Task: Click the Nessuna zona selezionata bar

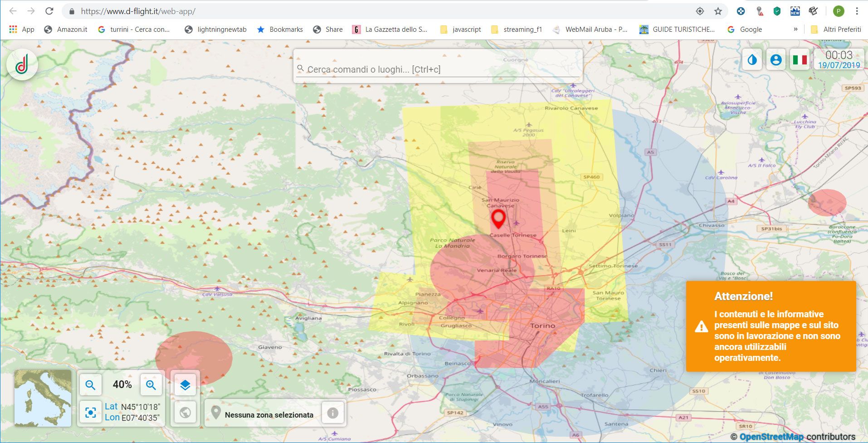Action: 269,414
